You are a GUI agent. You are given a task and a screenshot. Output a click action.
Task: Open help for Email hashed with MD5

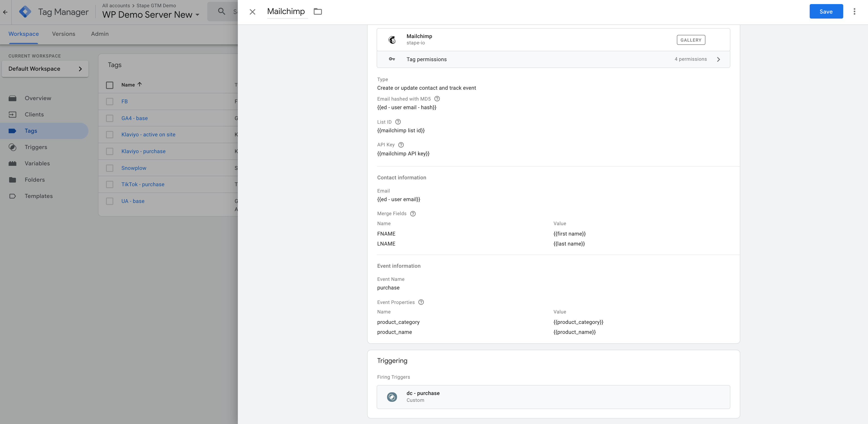point(437,99)
